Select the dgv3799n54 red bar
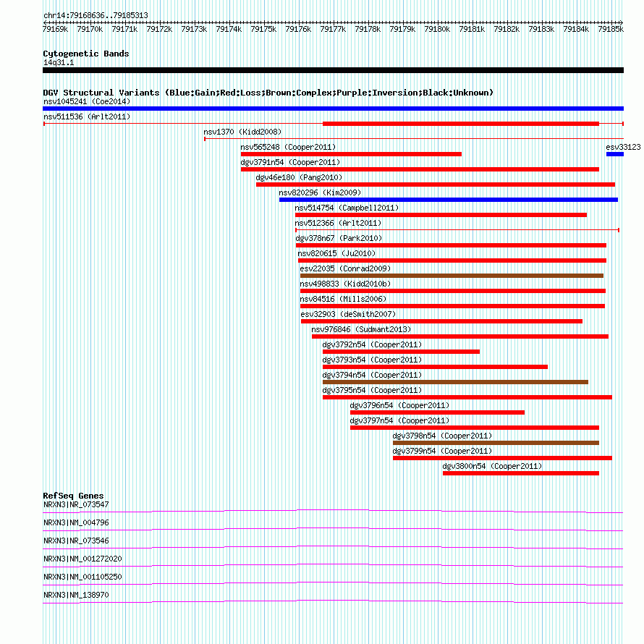This screenshot has height=644, width=644. pos(502,458)
